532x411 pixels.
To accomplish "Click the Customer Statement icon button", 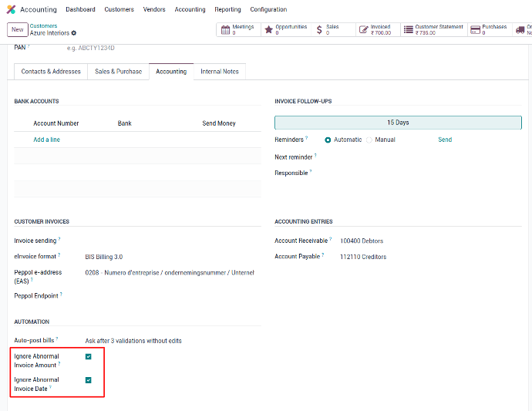I will coord(408,30).
